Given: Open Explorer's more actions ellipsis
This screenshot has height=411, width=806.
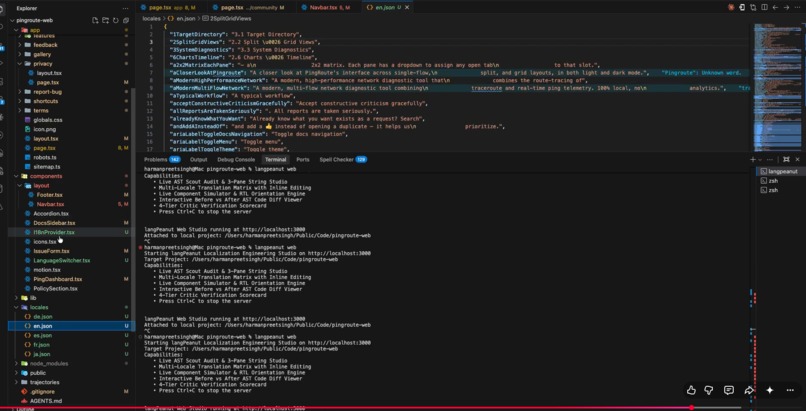Looking at the screenshot, I should tap(125, 8).
